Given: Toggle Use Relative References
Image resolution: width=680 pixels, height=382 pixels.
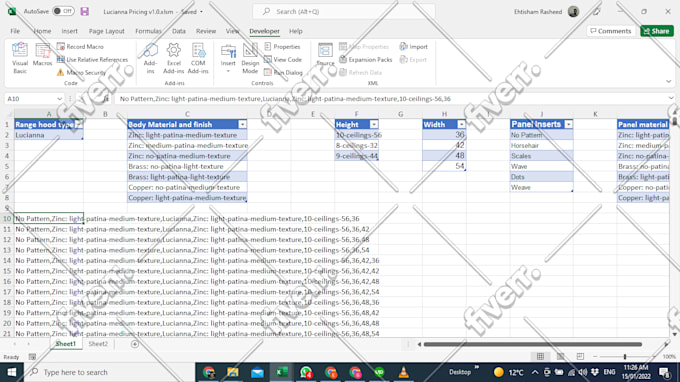Looking at the screenshot, I should click(x=92, y=59).
